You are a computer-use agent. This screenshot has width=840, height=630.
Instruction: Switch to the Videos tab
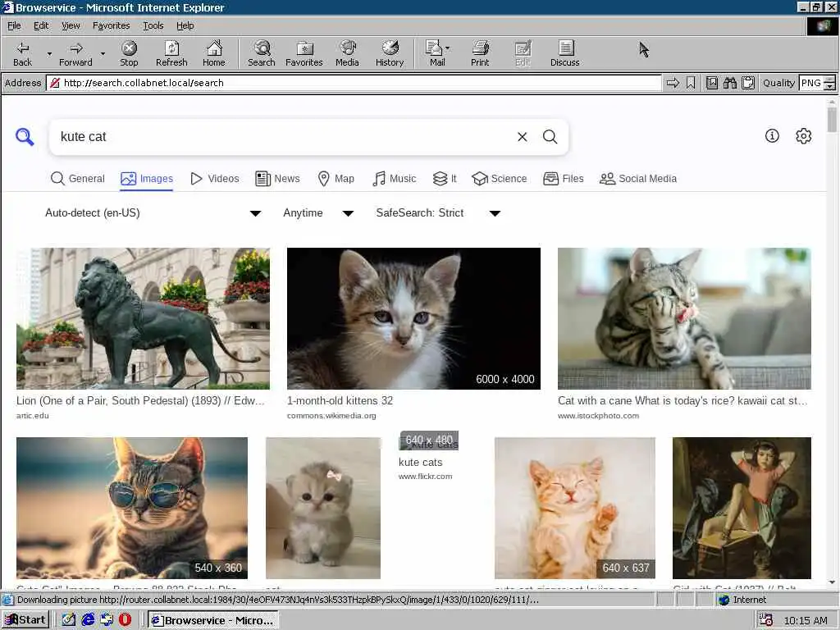coord(215,178)
